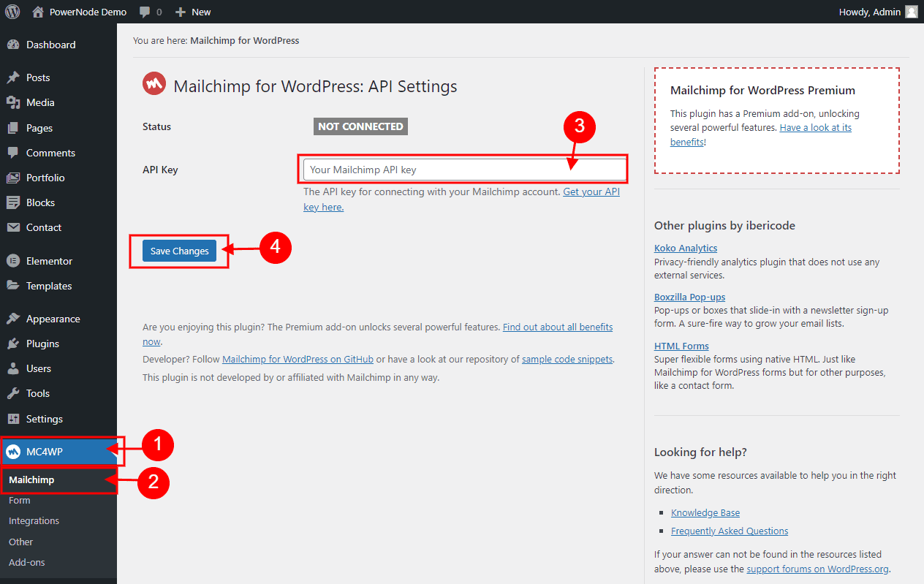Click the Admin avatar icon
The width and height of the screenshot is (924, 584).
[911, 12]
